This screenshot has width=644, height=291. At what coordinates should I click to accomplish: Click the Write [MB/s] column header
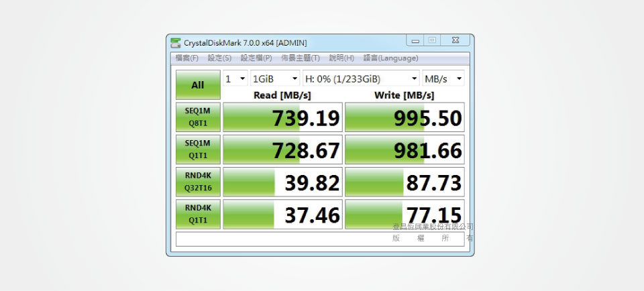pos(404,95)
